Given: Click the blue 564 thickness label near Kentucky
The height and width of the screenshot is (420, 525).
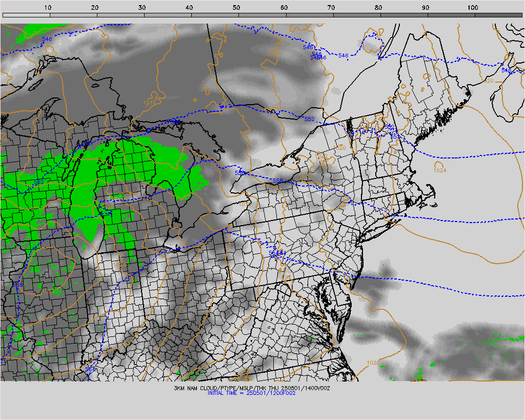Looking at the screenshot, I should tap(90, 369).
